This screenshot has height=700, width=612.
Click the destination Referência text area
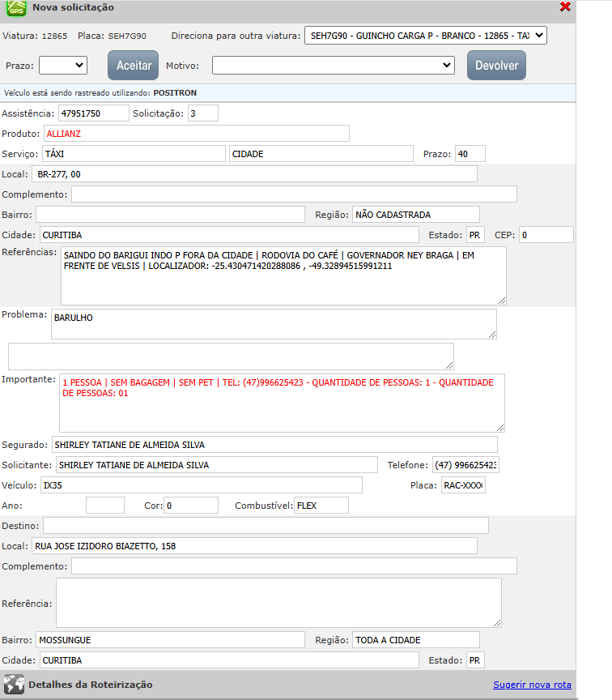click(x=278, y=603)
